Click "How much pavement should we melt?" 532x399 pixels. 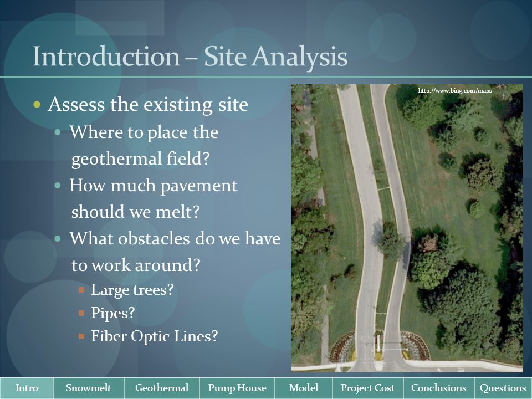click(x=154, y=198)
